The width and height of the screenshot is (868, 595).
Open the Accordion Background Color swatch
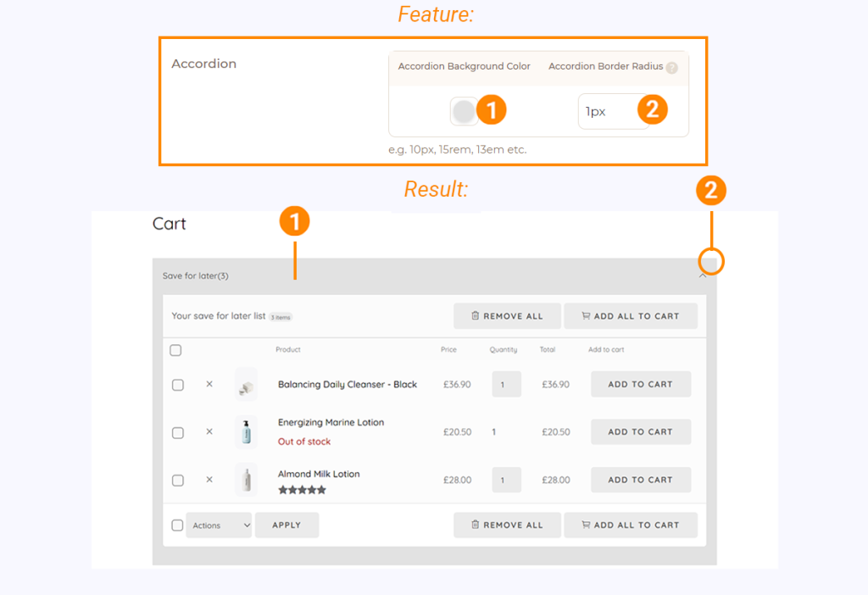click(x=464, y=111)
